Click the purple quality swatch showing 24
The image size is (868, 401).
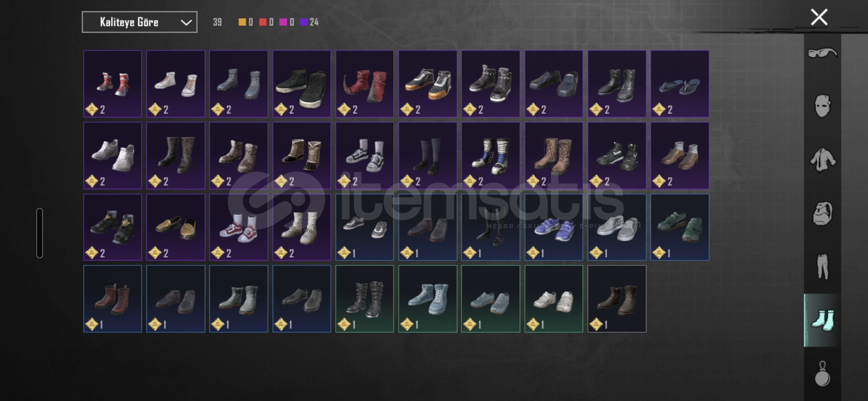pos(303,22)
